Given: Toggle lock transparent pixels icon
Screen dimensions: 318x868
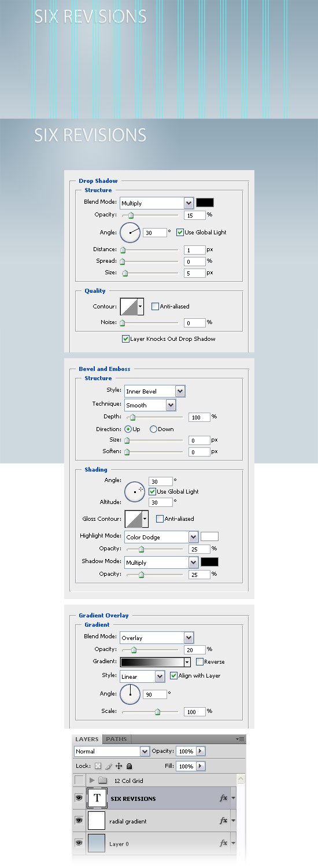Looking at the screenshot, I should tap(98, 766).
